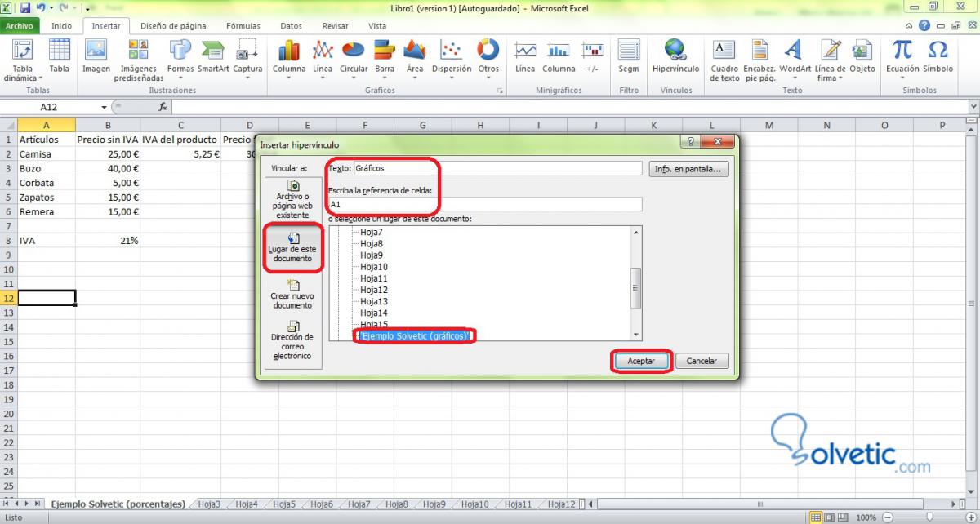Switch to the Vista tab
The width and height of the screenshot is (980, 524).
click(377, 26)
